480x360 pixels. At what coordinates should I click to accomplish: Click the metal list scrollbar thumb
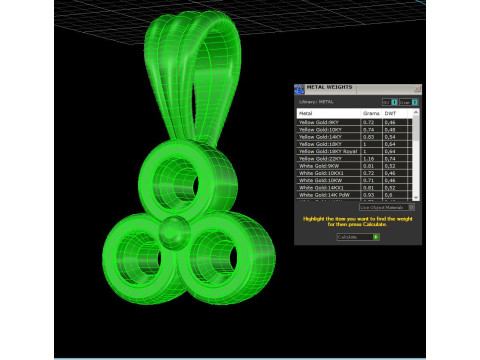click(x=416, y=128)
